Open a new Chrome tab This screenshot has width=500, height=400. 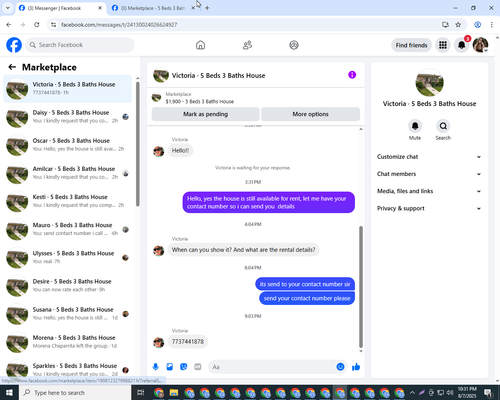[207, 8]
